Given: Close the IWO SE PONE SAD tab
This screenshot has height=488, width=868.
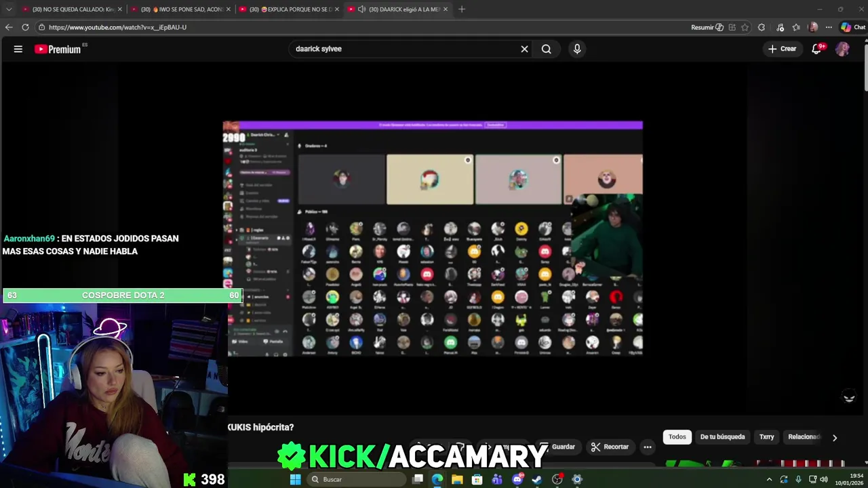Looking at the screenshot, I should click(x=229, y=9).
